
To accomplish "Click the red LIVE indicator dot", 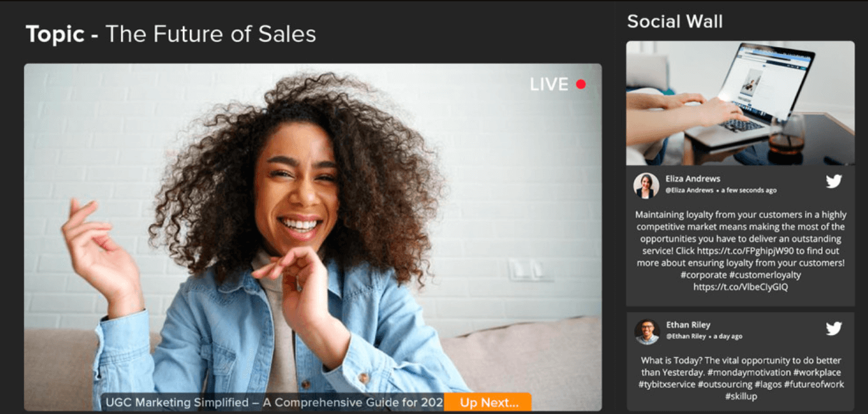I will click(581, 84).
